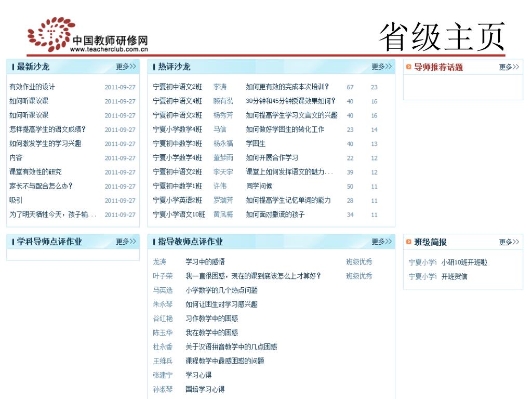The width and height of the screenshot is (532, 399).
Task: Select the 最新沙龙 section header
Action: [x=33, y=66]
